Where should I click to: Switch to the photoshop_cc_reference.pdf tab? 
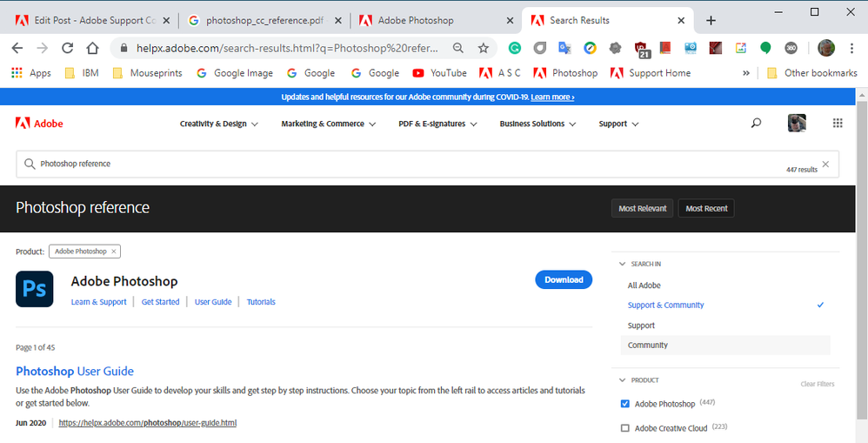click(x=264, y=21)
